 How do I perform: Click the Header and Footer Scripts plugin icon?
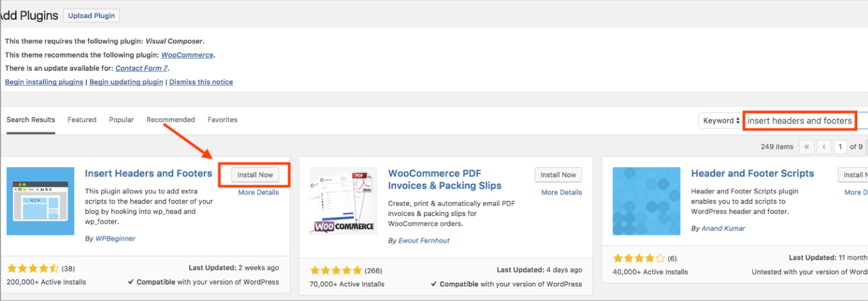[646, 201]
